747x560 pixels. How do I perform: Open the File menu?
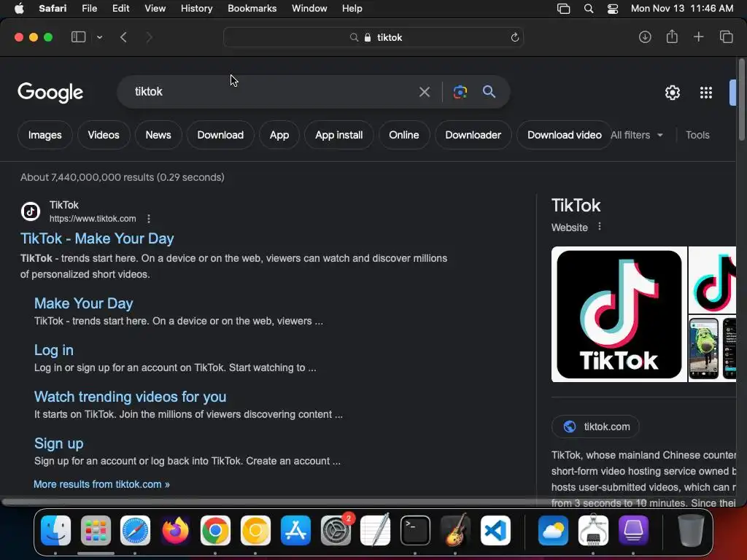click(89, 9)
